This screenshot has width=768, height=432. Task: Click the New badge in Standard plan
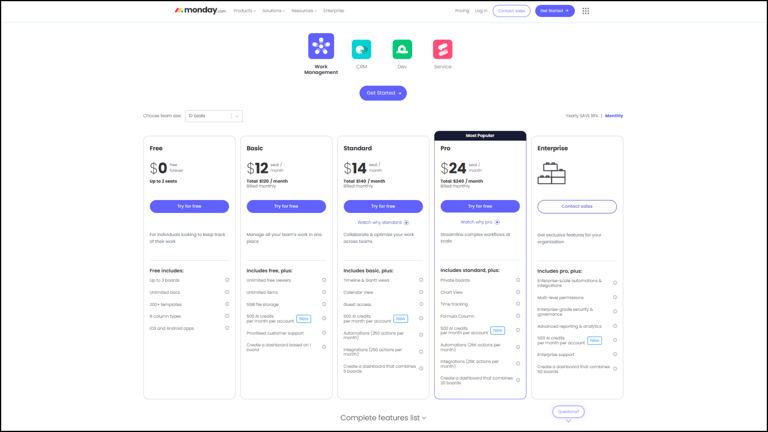click(401, 318)
